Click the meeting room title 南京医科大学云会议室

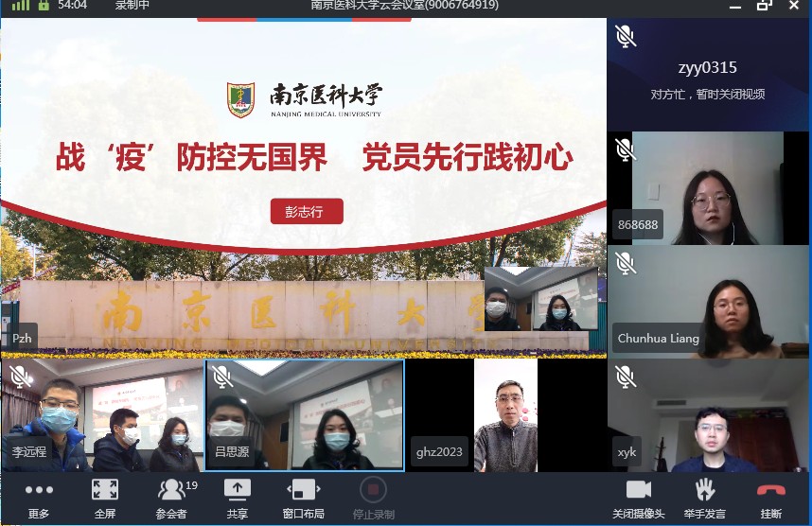pos(404,5)
